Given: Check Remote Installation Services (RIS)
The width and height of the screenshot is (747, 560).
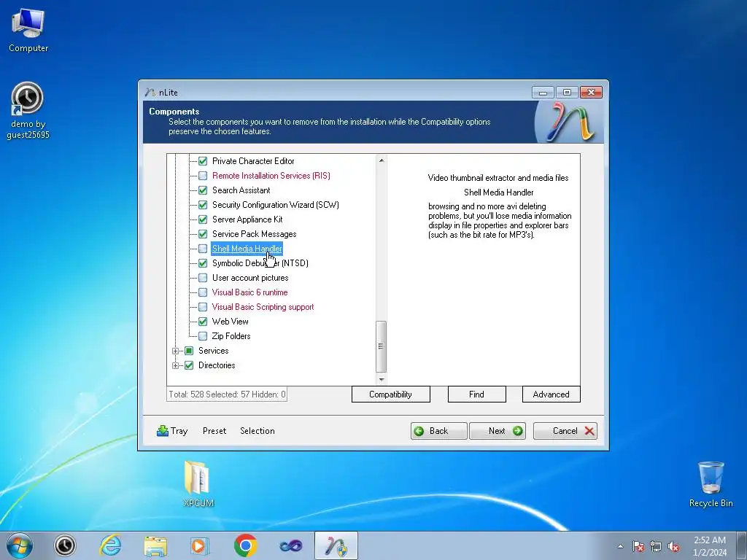Looking at the screenshot, I should coord(203,176).
